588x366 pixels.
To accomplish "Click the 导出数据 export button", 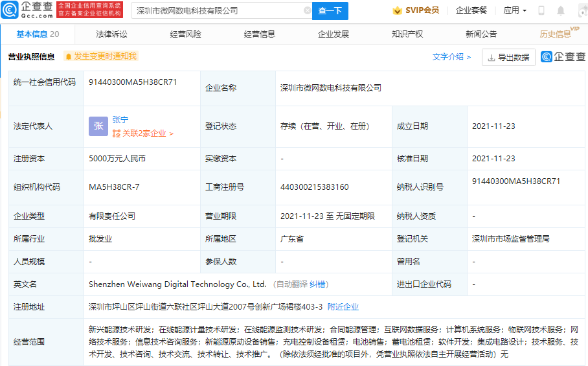I will [x=508, y=57].
